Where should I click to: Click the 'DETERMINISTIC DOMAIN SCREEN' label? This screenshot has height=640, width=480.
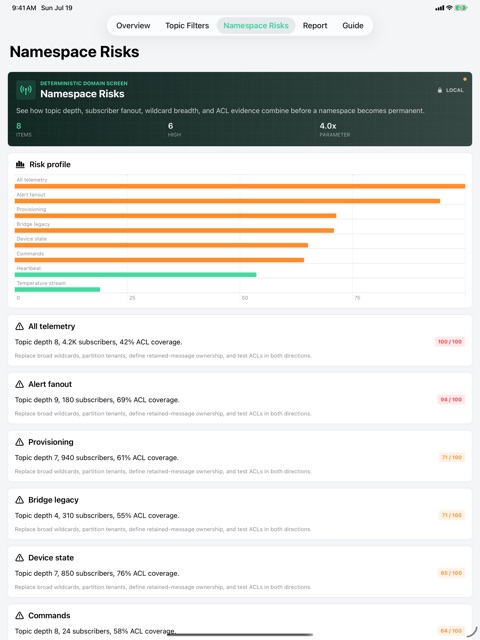[x=84, y=83]
